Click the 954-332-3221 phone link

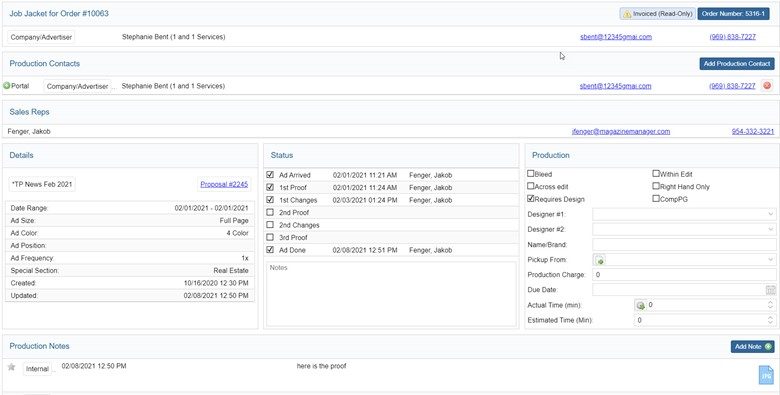point(753,132)
